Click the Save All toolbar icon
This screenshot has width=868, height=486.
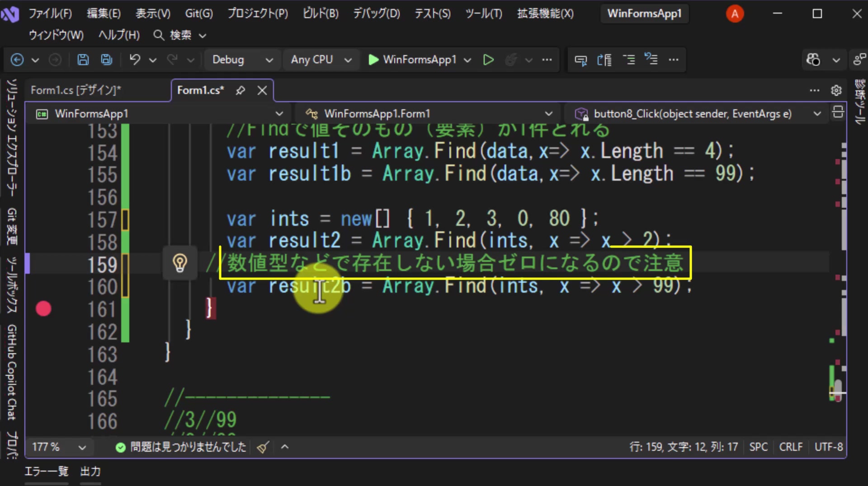point(107,60)
